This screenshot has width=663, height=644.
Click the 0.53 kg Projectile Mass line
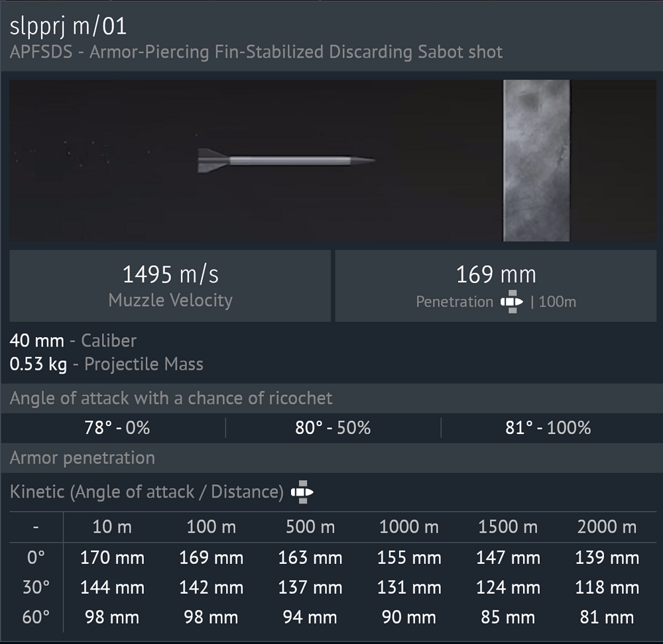106,364
